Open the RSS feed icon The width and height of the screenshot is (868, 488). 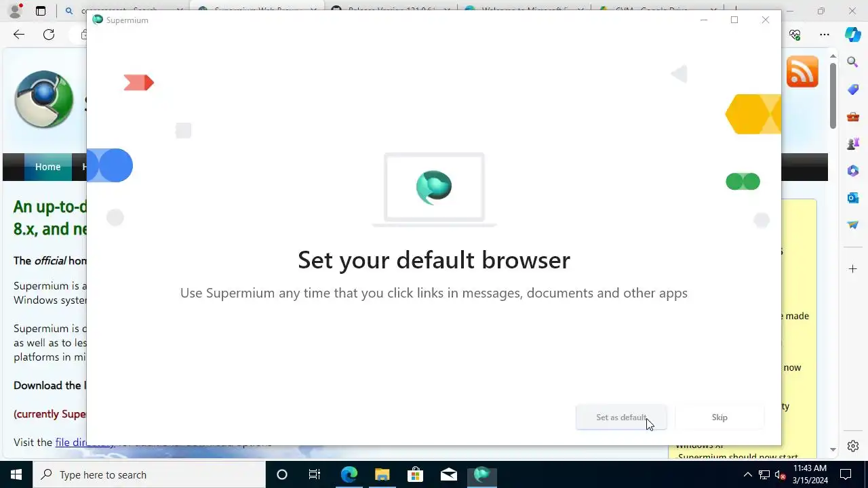coord(802,72)
